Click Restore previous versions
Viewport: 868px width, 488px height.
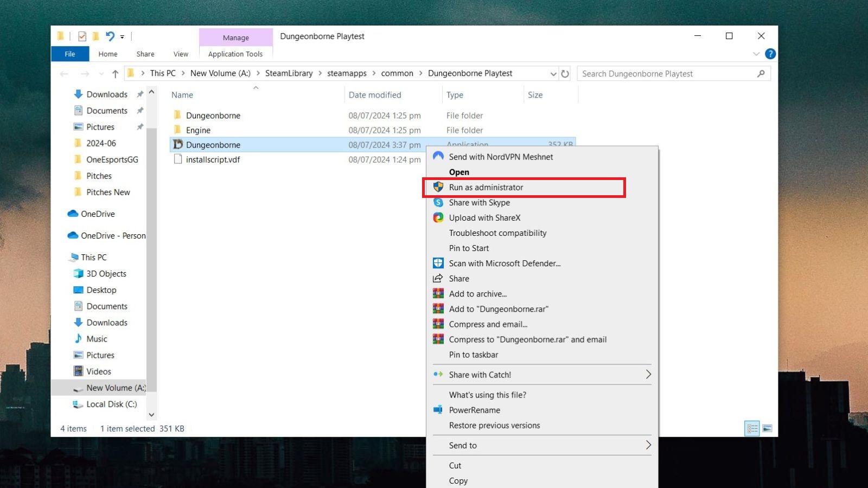(494, 425)
